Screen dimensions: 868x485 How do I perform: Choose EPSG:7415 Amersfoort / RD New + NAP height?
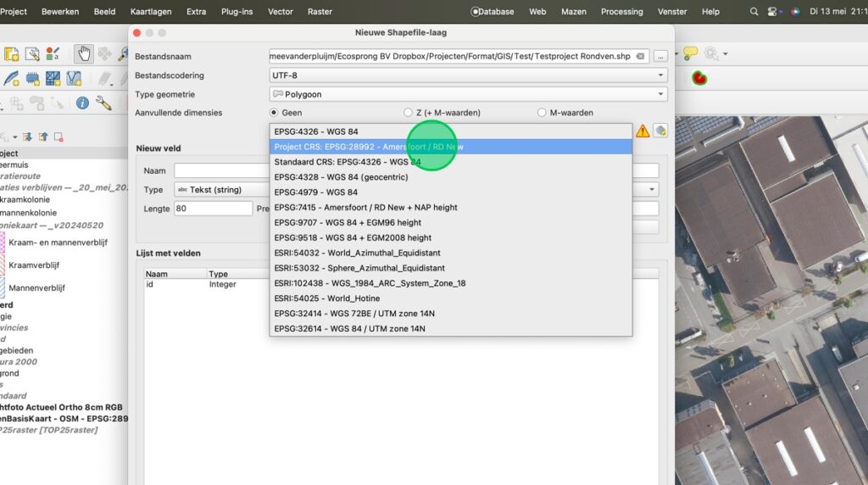[x=365, y=207]
